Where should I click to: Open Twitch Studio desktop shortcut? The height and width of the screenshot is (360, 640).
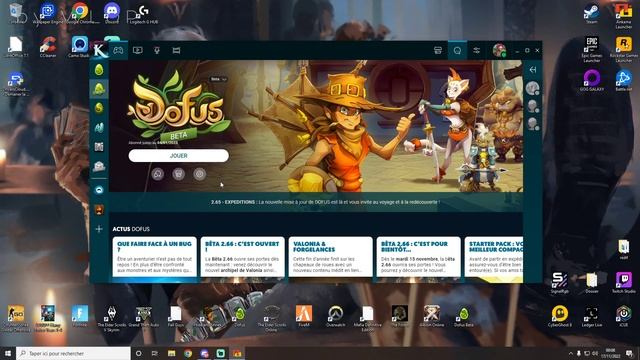coord(624,283)
